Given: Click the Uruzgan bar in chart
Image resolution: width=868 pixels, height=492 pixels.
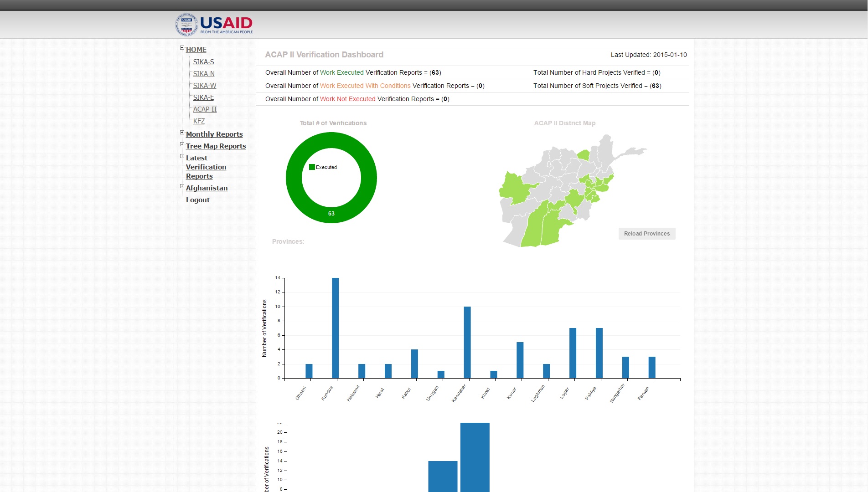Looking at the screenshot, I should pyautogui.click(x=441, y=374).
